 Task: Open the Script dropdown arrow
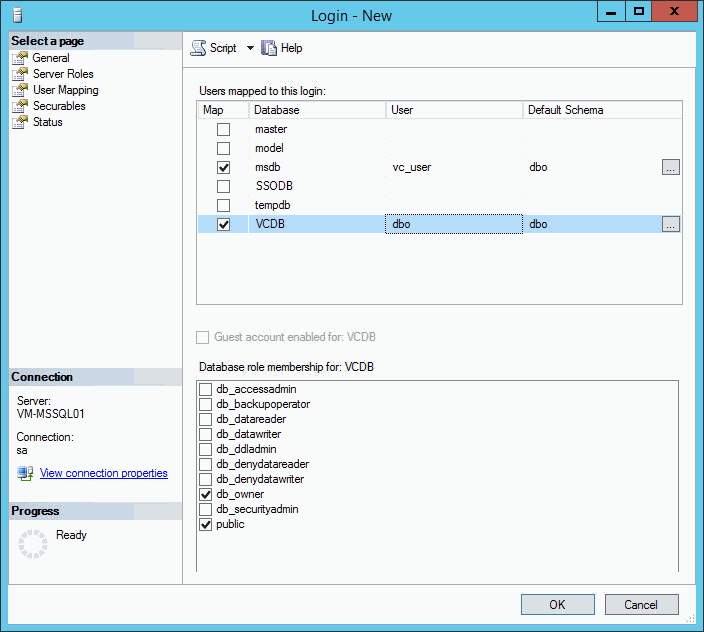[250, 48]
